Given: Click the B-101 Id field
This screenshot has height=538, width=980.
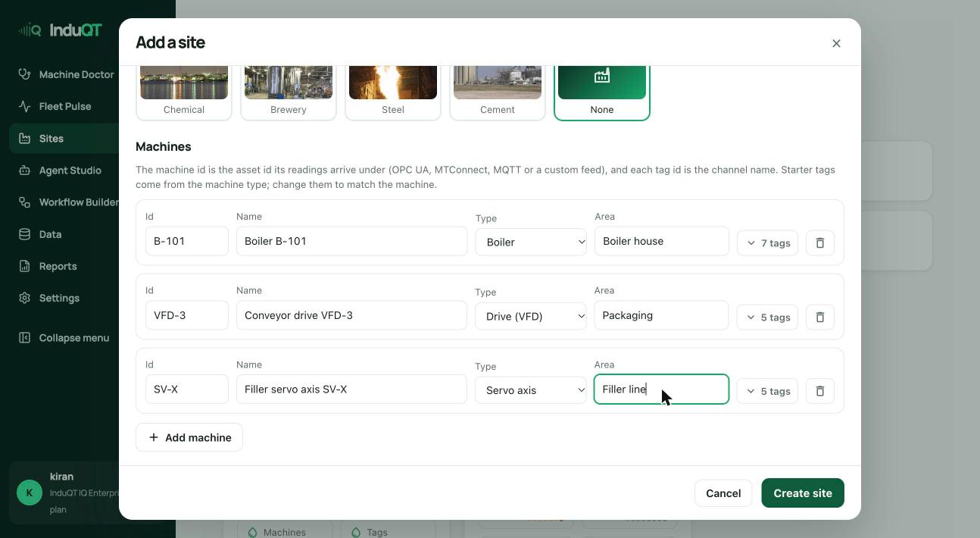Looking at the screenshot, I should tap(187, 241).
